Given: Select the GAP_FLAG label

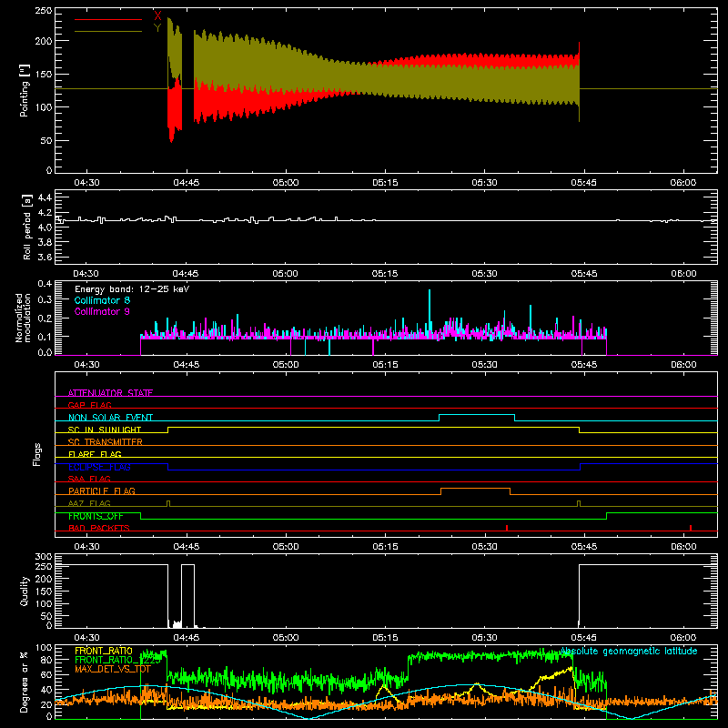Looking at the screenshot, I should pyautogui.click(x=89, y=405).
